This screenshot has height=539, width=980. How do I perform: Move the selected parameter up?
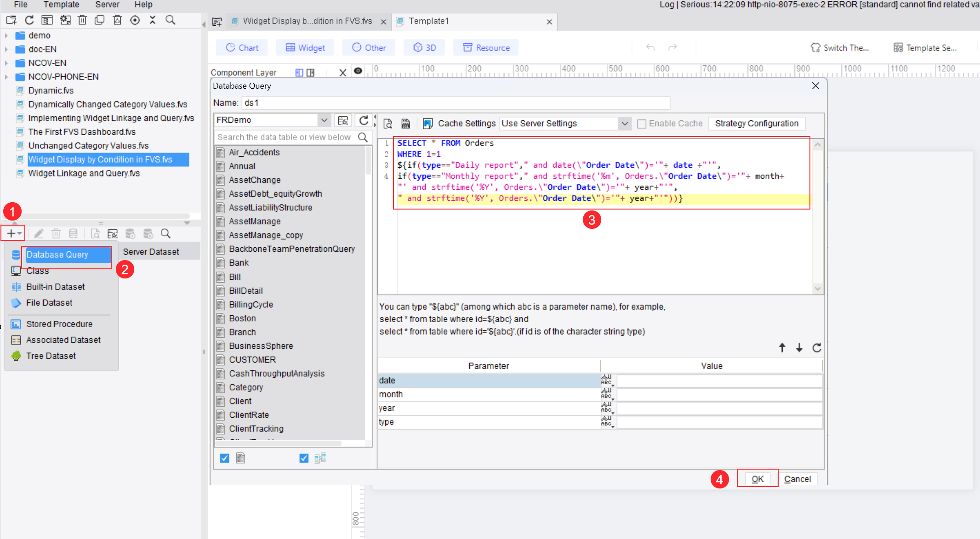pos(782,348)
